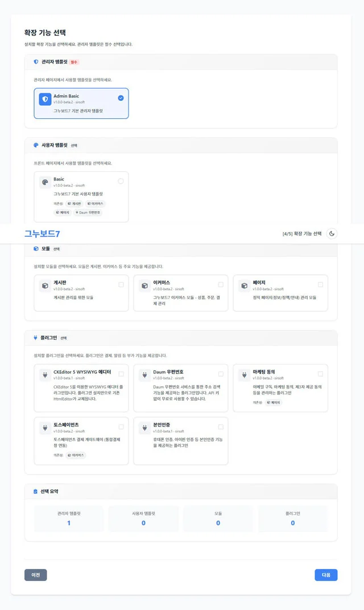This screenshot has height=610, width=364.
Task: Click the 관리자 템플릿 header shield icon
Action: click(36, 62)
